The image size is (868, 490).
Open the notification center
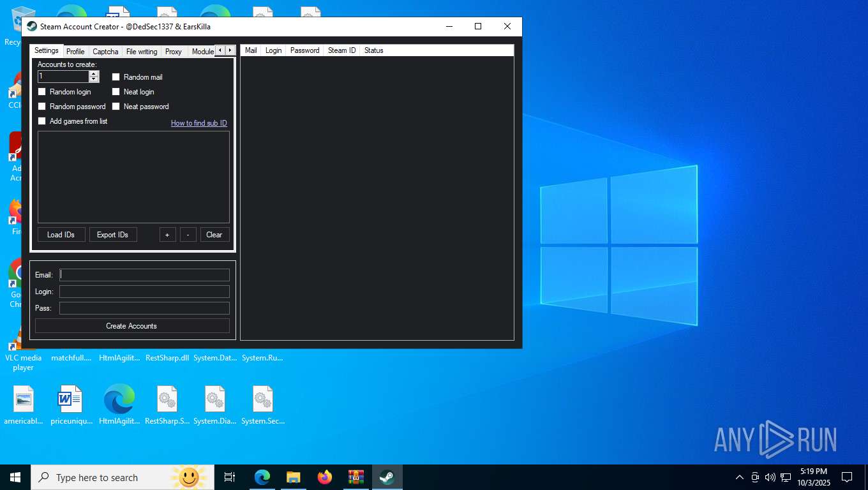click(x=847, y=477)
